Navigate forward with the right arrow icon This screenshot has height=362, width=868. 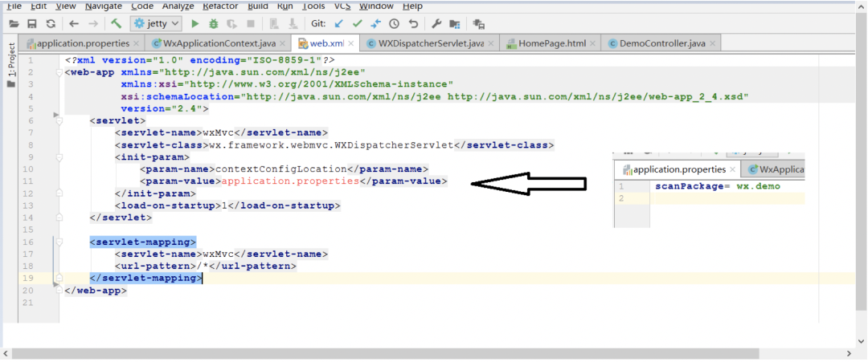click(x=93, y=24)
